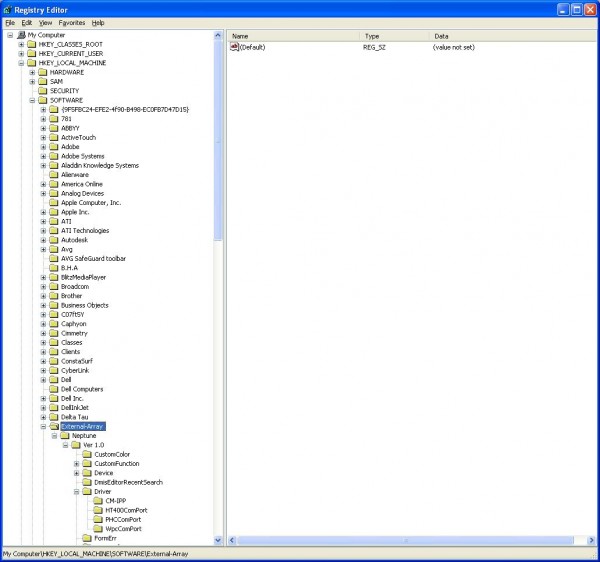The width and height of the screenshot is (600, 562).
Task: Click the Broadcom folder icon
Action: point(54,287)
